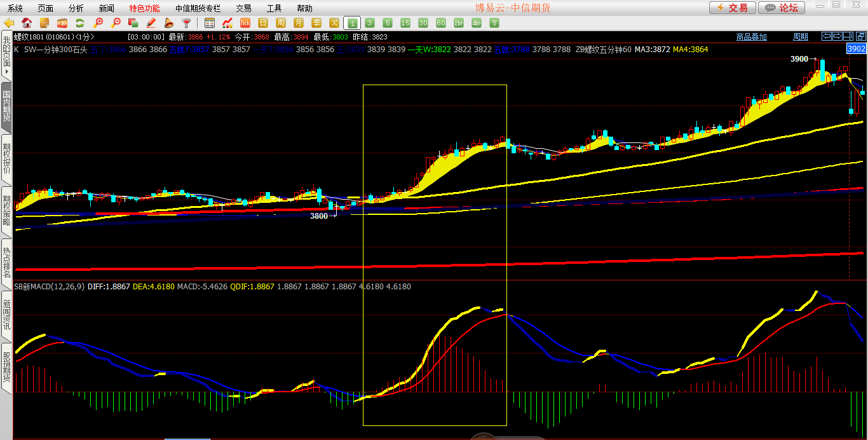868x440 pixels.
Task: Zoom in with the plus magnifier icon
Action: (98, 23)
